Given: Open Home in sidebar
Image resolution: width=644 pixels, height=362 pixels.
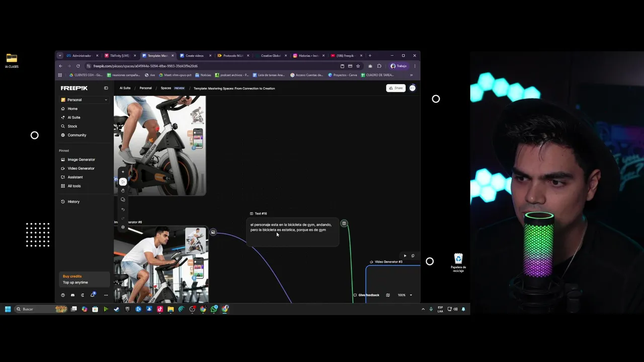Looking at the screenshot, I should [72, 109].
